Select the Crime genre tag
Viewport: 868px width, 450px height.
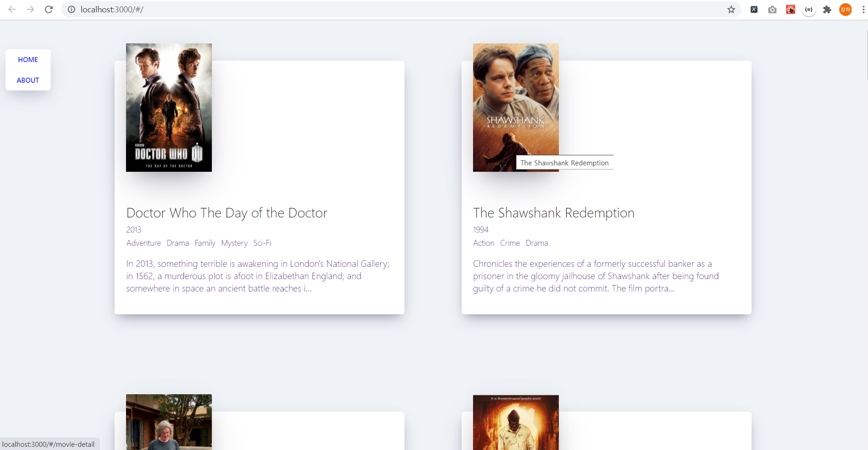(510, 243)
